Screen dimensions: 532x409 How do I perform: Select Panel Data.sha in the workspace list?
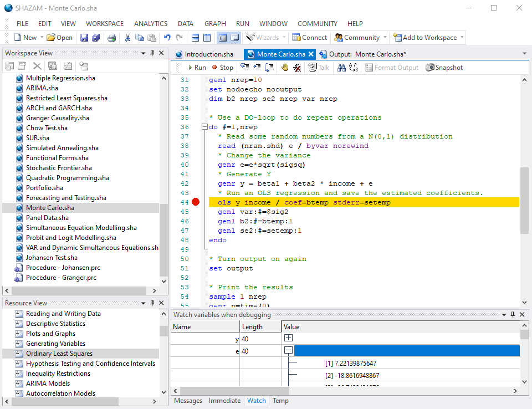click(x=47, y=218)
